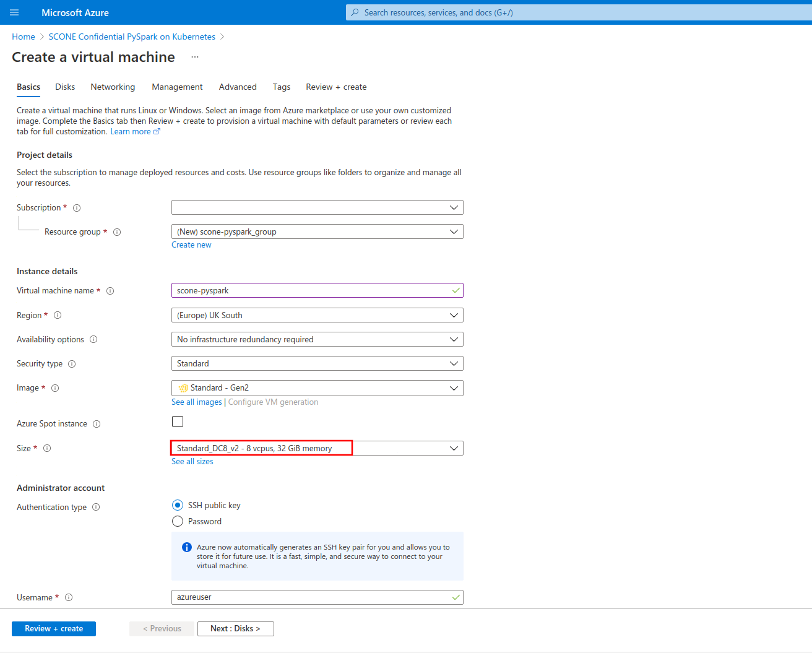The height and width of the screenshot is (653, 812).
Task: Select the SSH public key authentication option
Action: coord(178,505)
